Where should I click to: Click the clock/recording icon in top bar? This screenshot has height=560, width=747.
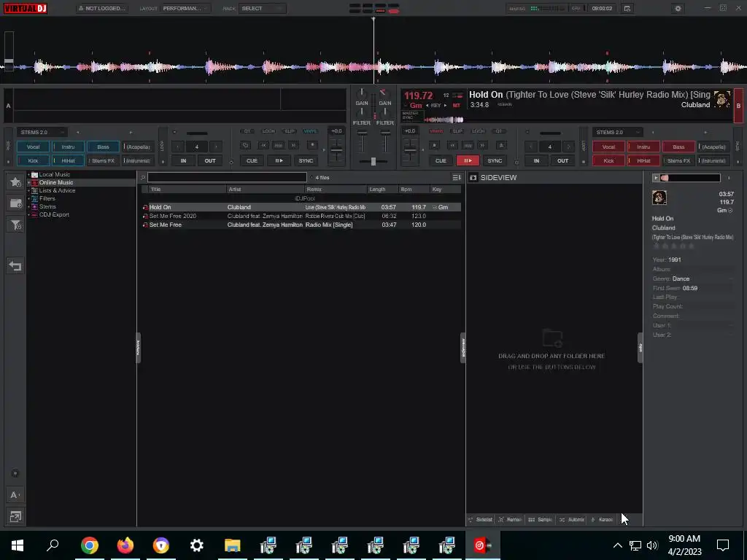tap(627, 8)
